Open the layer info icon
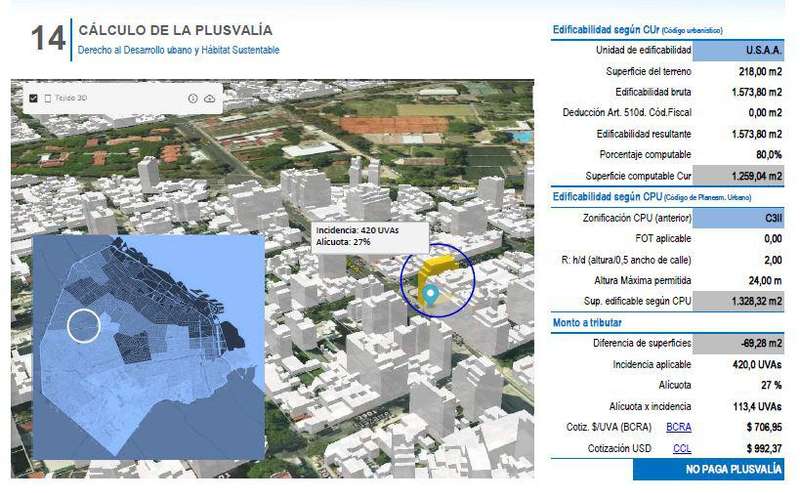This screenshot has height=493, width=800. (x=193, y=98)
